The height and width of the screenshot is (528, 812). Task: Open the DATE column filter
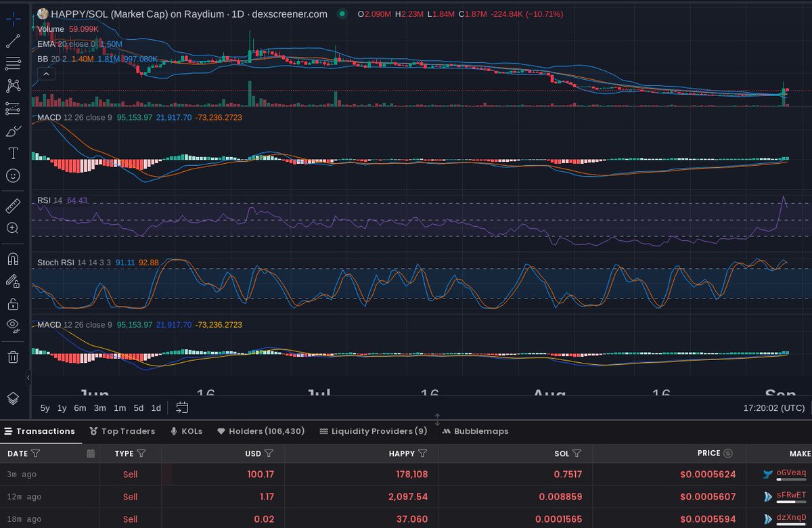36,454
